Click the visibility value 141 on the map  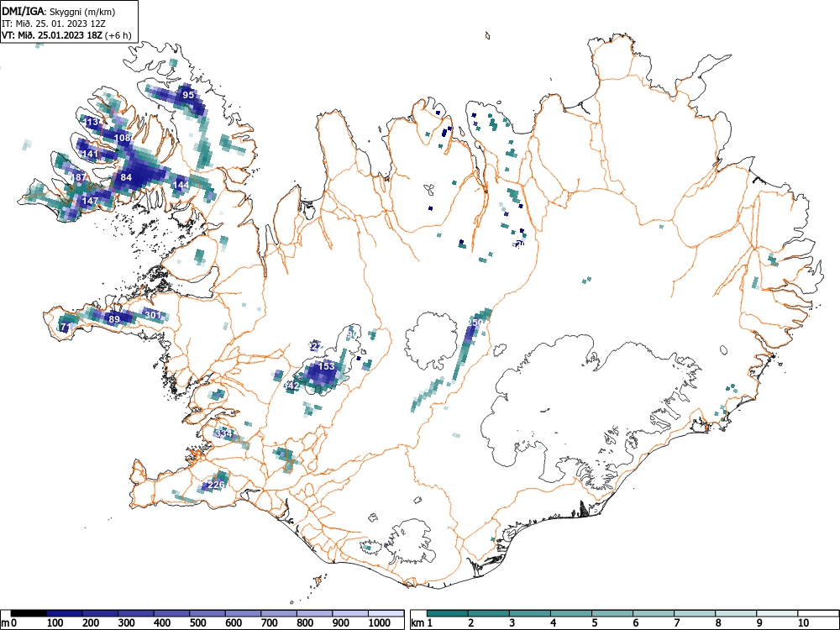91,154
